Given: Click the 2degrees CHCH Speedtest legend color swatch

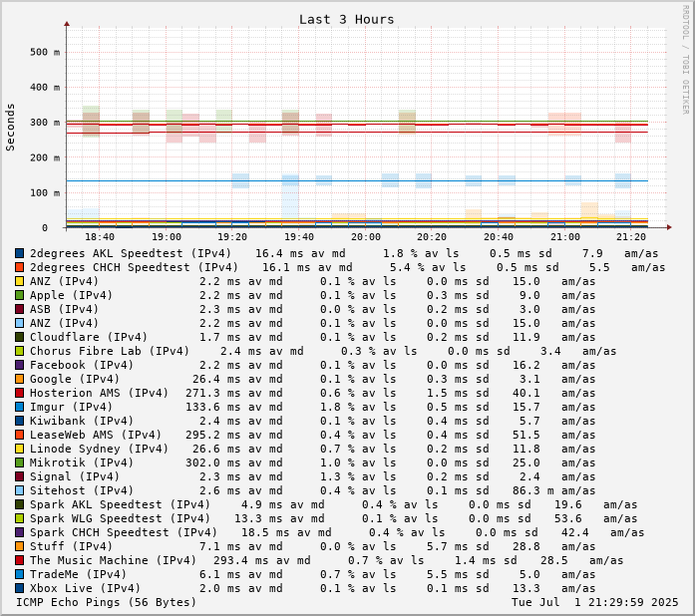Looking at the screenshot, I should [x=19, y=267].
